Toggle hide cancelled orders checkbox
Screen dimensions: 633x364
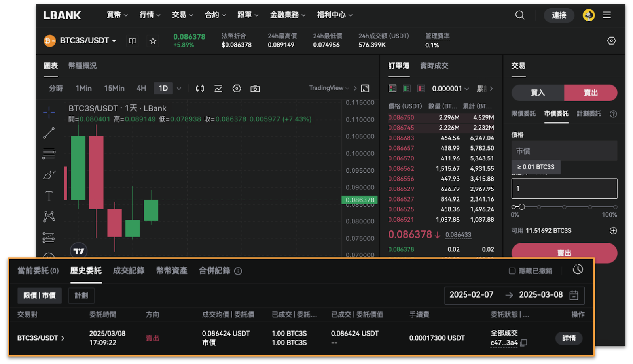point(512,271)
